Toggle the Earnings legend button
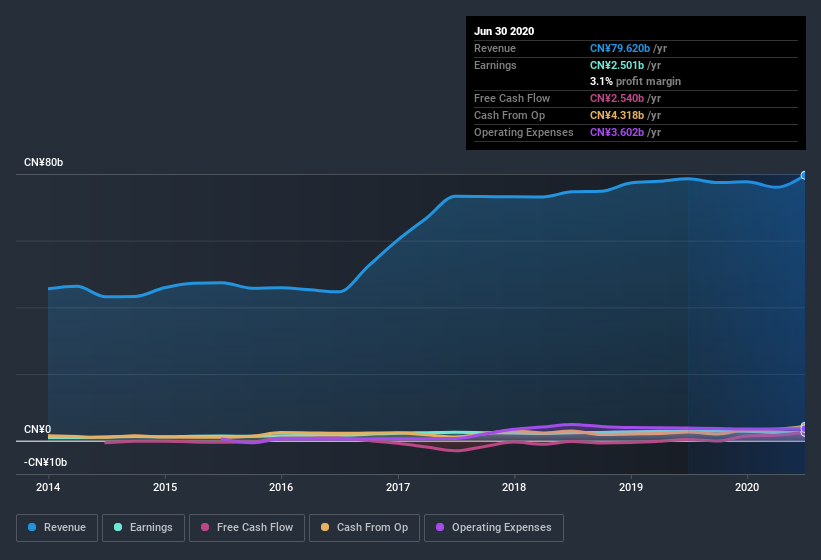Viewport: 821px width, 560px height. pos(143,528)
